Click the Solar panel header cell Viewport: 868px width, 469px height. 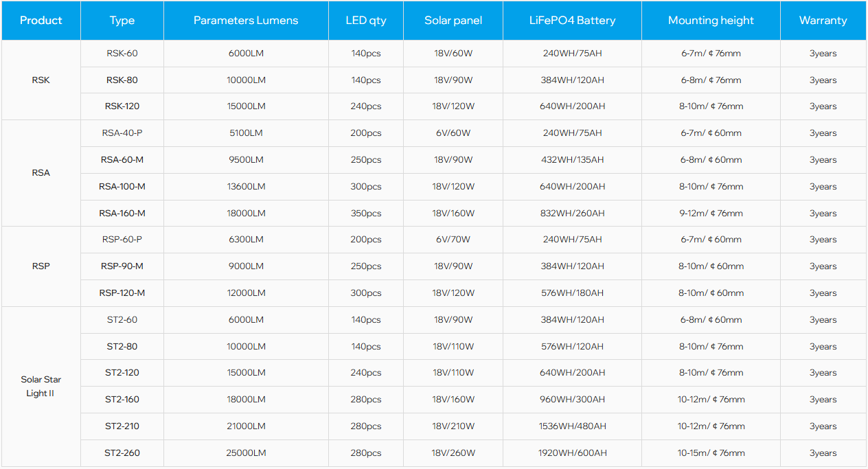[453, 21]
